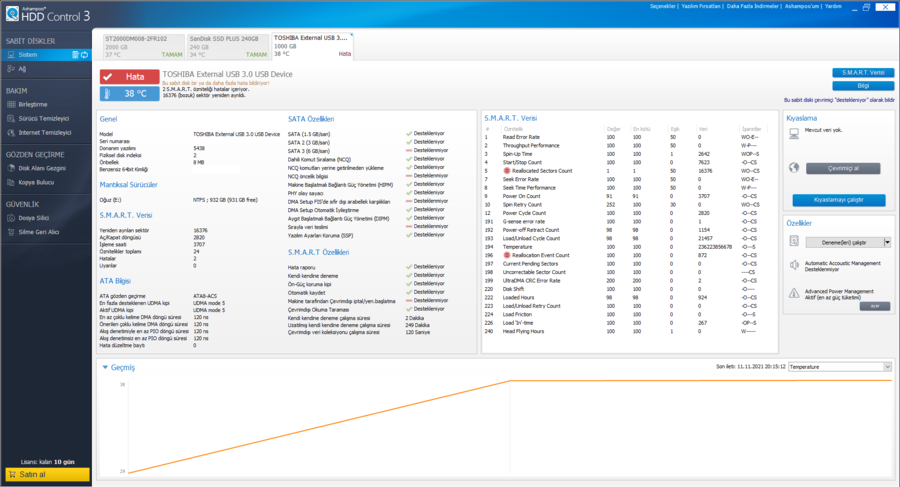Click the red Hata status badge
This screenshot has height=487, width=900.
130,76
